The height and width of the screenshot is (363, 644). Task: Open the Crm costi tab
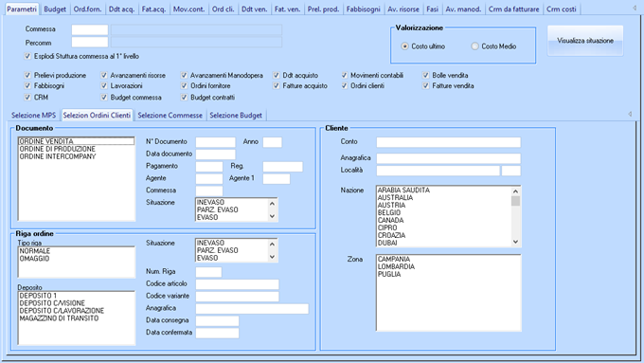click(561, 9)
